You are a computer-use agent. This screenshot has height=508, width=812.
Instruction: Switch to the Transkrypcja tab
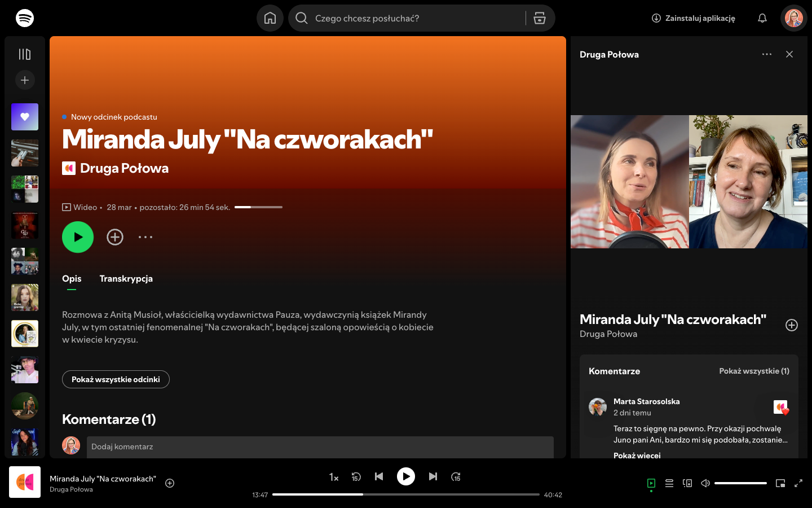pyautogui.click(x=126, y=279)
